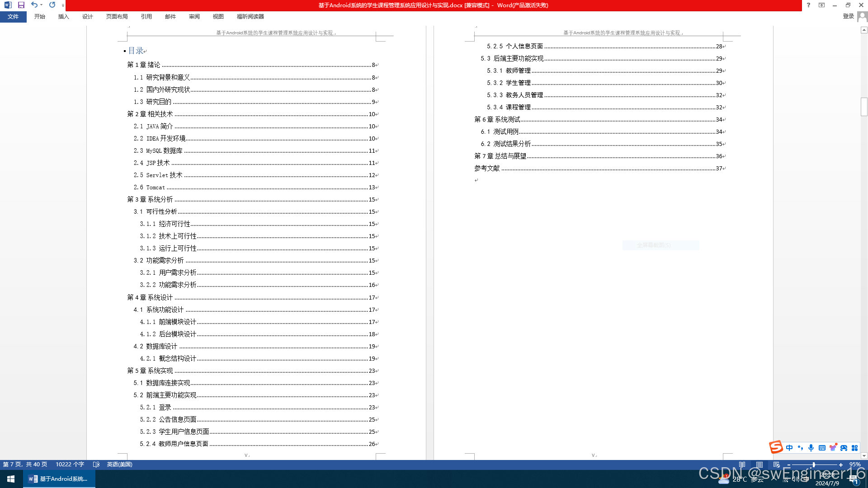Click Sogou input microphone icon
Viewport: 868px width, 488px height.
[811, 448]
